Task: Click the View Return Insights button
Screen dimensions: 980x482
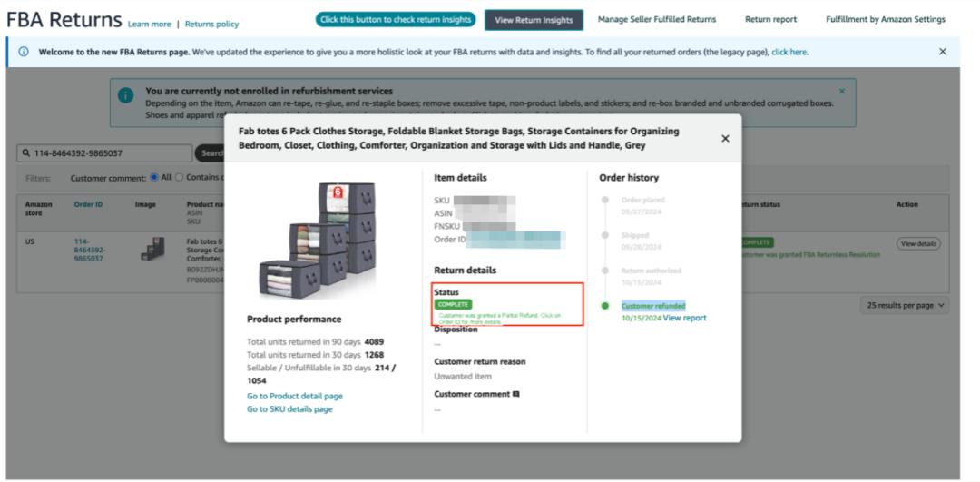Action: click(x=534, y=20)
